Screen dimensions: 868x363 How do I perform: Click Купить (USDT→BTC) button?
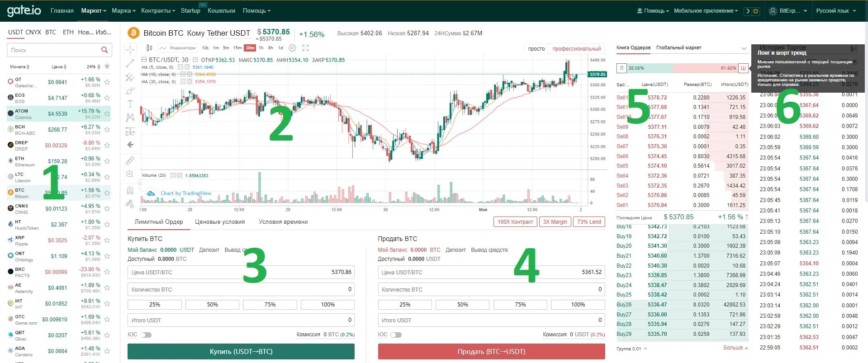(241, 352)
